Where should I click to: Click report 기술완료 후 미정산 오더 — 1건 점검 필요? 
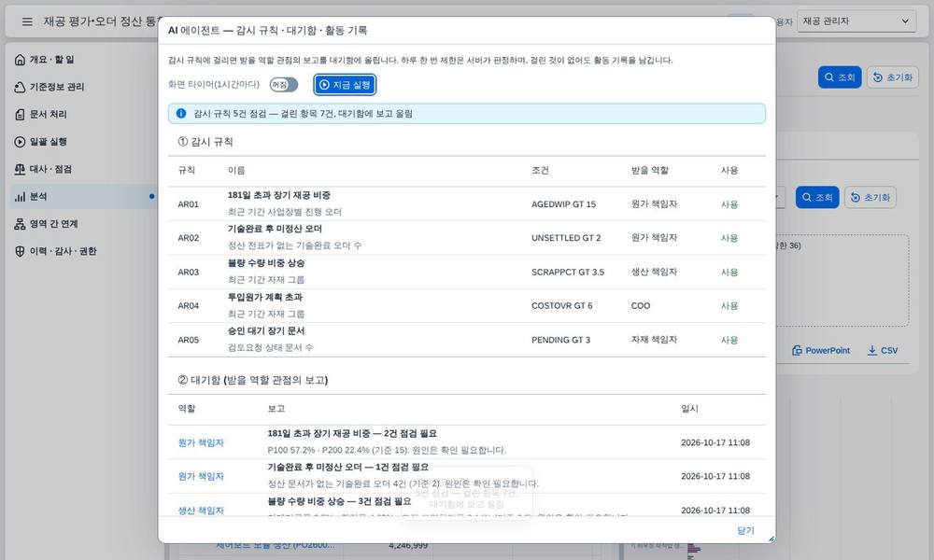click(347, 468)
